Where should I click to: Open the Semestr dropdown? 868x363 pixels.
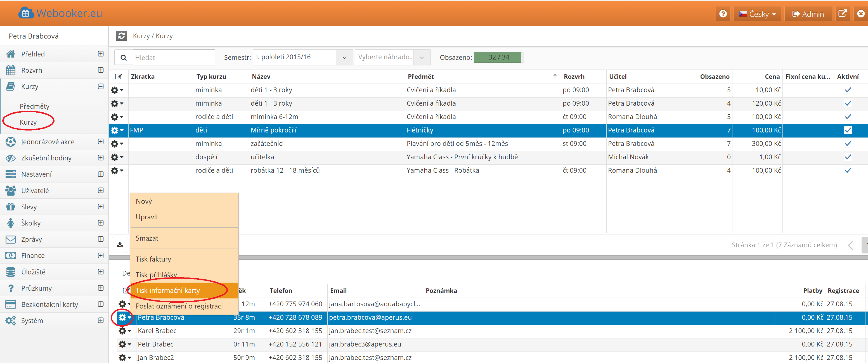tap(344, 58)
